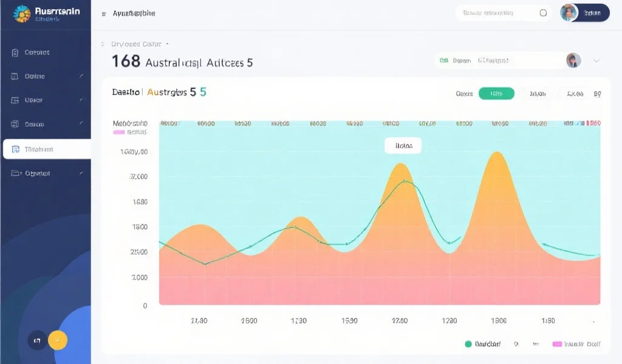Viewport: 622px width, 364px height.
Task: Open the second sidebar menu entry's label
Action: point(35,76)
